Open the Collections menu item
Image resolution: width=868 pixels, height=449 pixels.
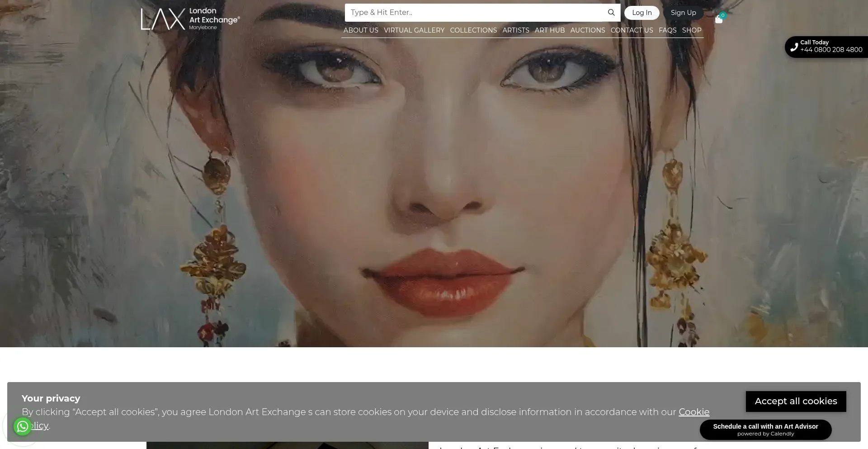[x=473, y=30]
